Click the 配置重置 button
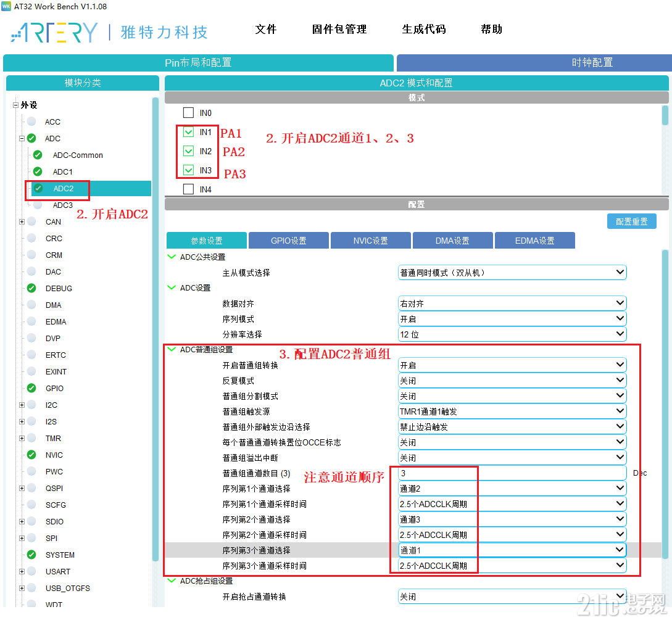672x620 pixels. [x=632, y=221]
